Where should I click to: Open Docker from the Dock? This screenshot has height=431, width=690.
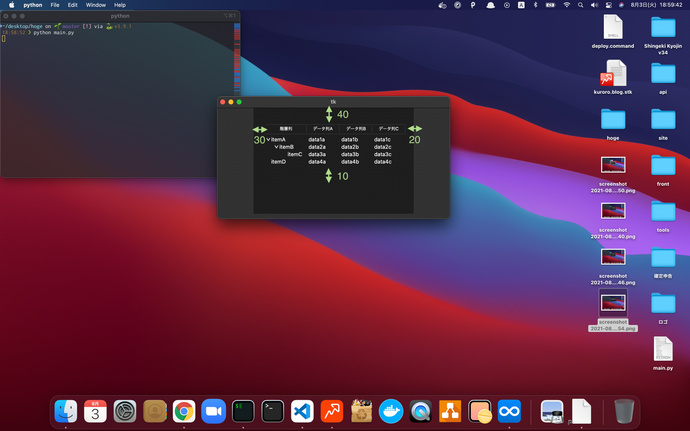point(391,411)
